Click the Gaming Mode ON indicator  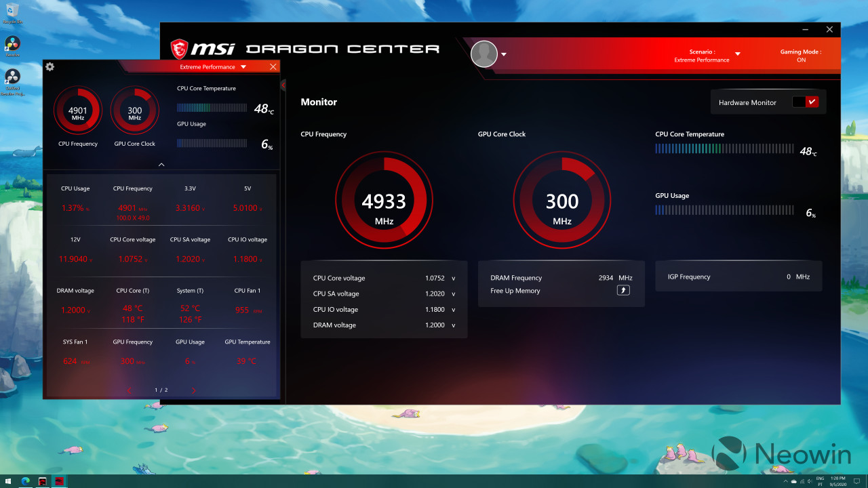[801, 56]
